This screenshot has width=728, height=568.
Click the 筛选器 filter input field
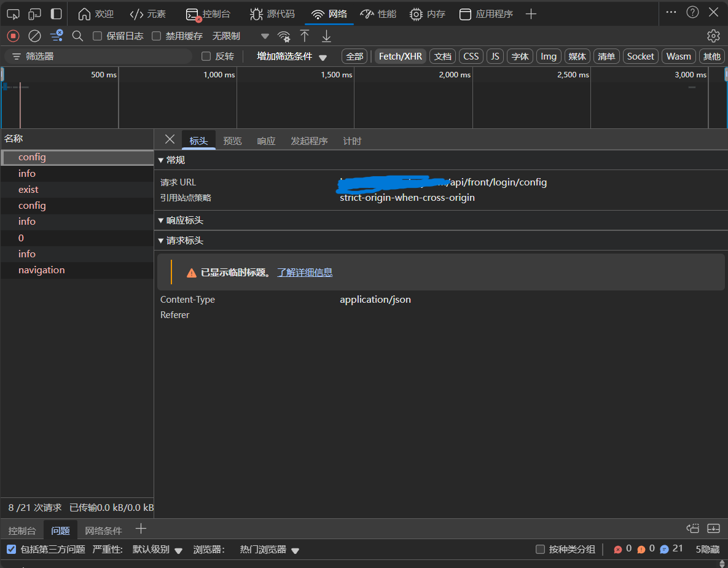(x=98, y=56)
